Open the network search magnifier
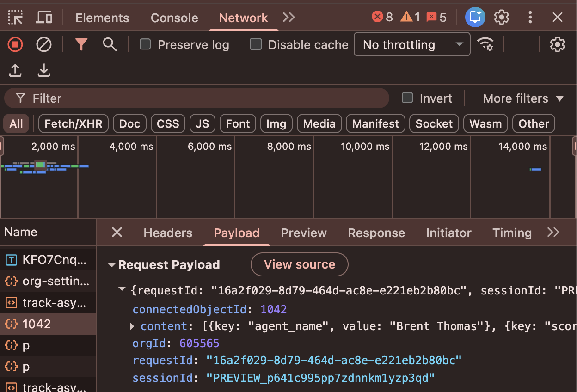The width and height of the screenshot is (577, 392). tap(110, 44)
